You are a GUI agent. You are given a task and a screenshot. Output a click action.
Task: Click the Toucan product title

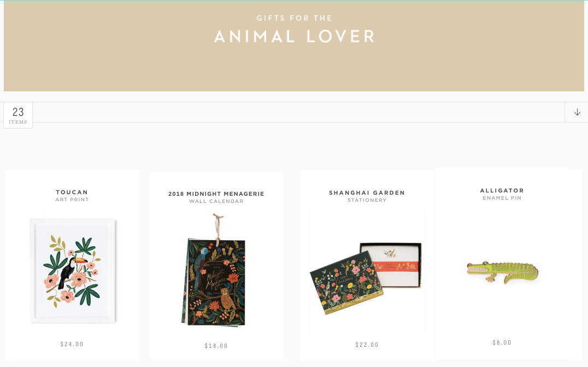tap(72, 192)
